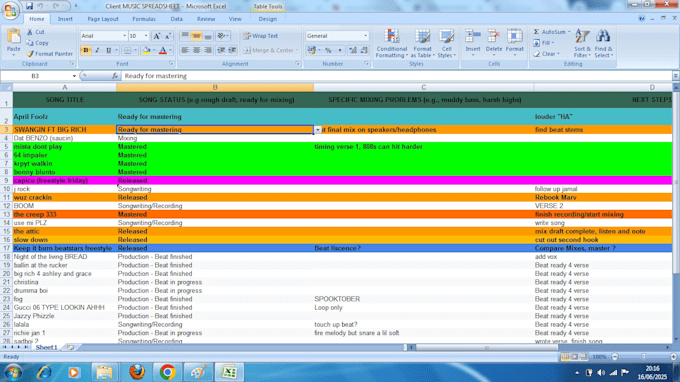Image resolution: width=680 pixels, height=382 pixels.
Task: Increase the indent
Action: click(232, 50)
